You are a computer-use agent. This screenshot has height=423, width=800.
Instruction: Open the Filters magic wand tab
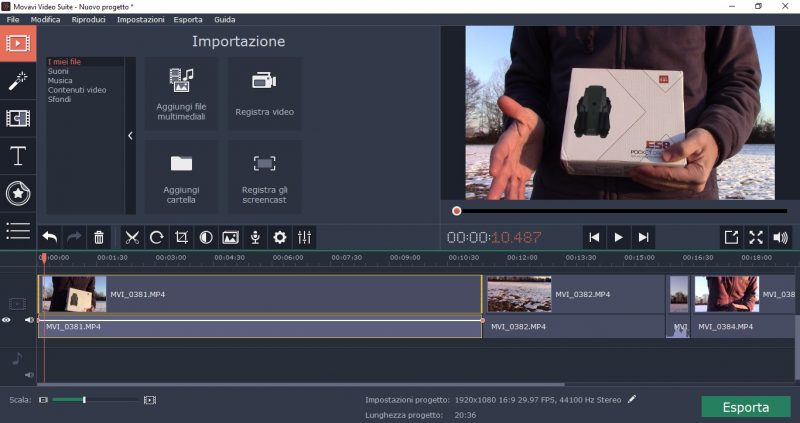18,81
